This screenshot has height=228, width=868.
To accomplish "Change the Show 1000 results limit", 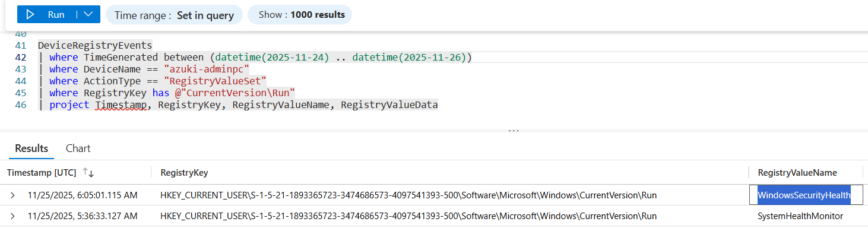I will (x=300, y=15).
